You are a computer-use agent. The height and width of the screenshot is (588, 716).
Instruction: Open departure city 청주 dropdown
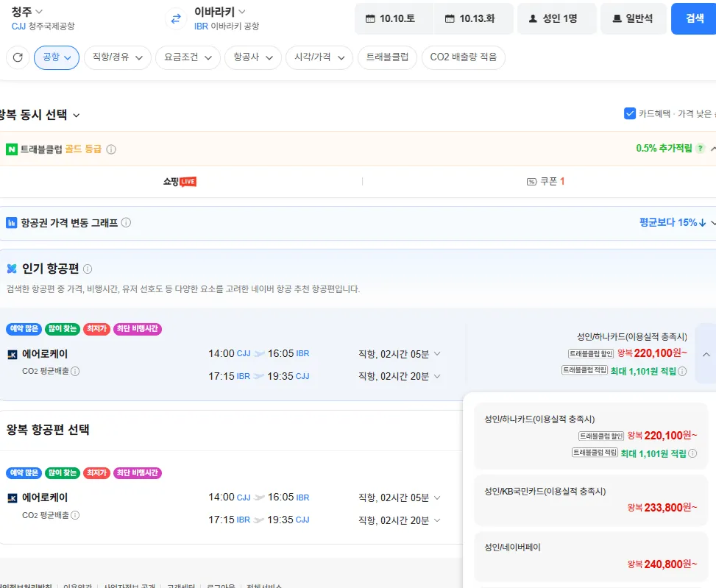click(27, 12)
